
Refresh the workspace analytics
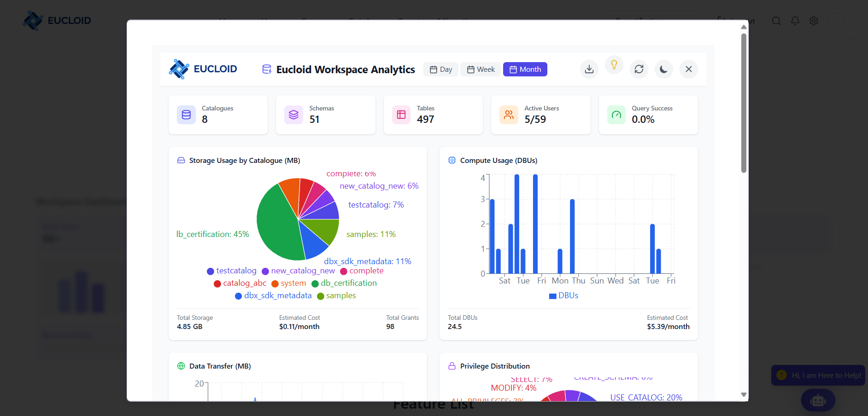click(639, 69)
